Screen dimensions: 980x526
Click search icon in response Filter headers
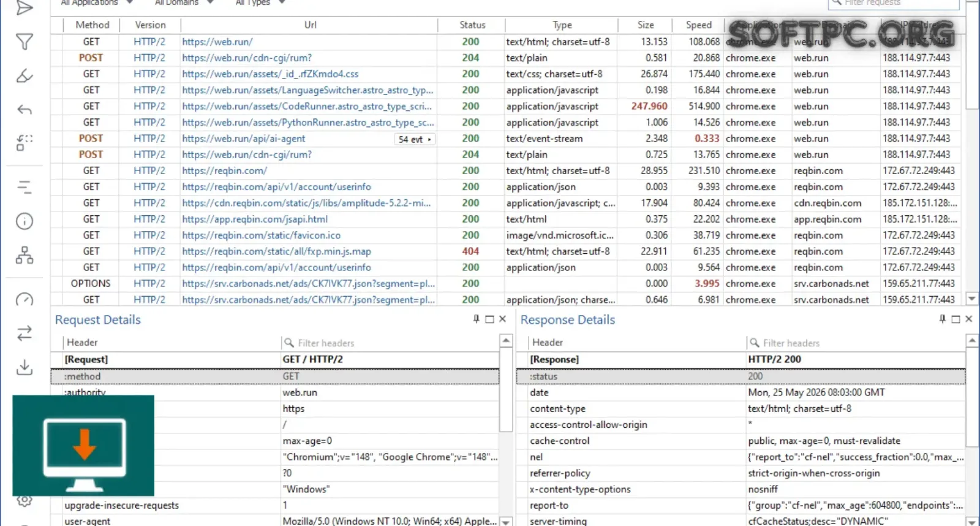[x=754, y=343]
